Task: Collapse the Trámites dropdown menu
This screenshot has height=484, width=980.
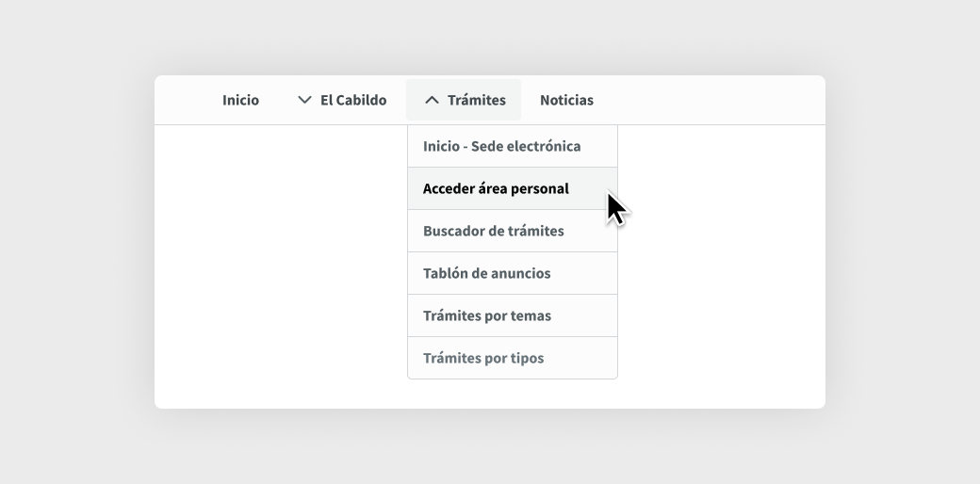Action: (x=464, y=100)
